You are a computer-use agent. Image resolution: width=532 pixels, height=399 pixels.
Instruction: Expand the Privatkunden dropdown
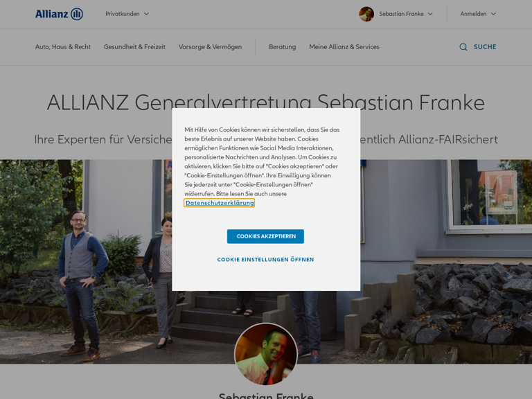[127, 14]
